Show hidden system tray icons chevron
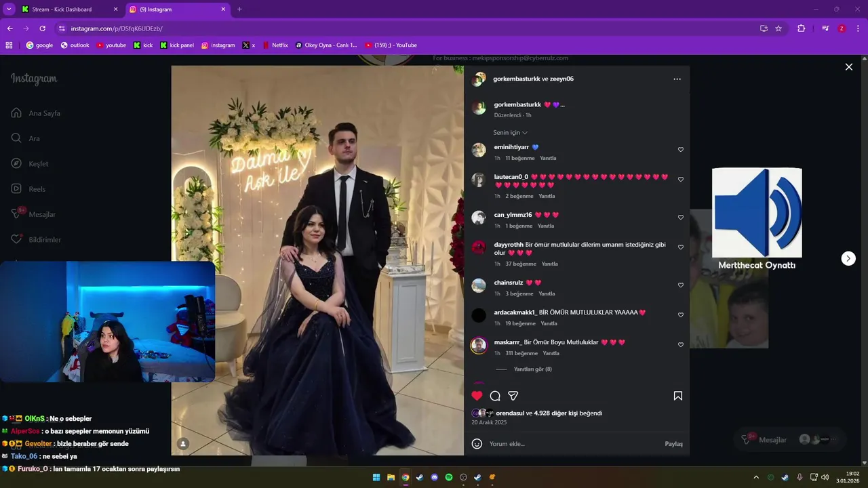The image size is (868, 488). [756, 477]
